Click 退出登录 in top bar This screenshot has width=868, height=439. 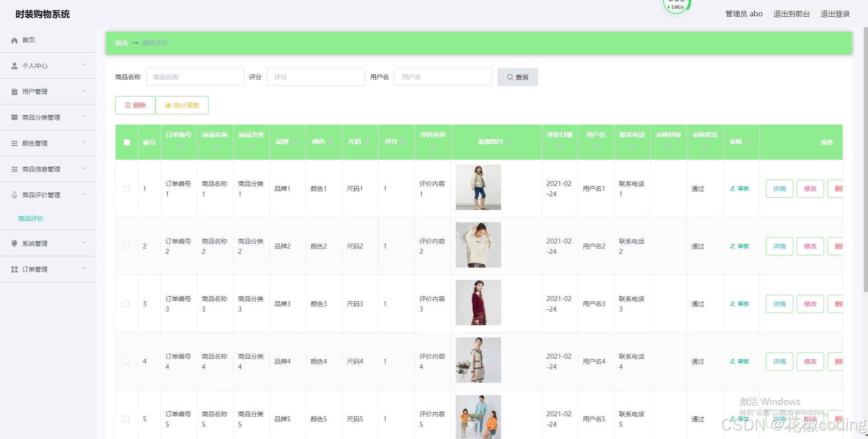(835, 14)
